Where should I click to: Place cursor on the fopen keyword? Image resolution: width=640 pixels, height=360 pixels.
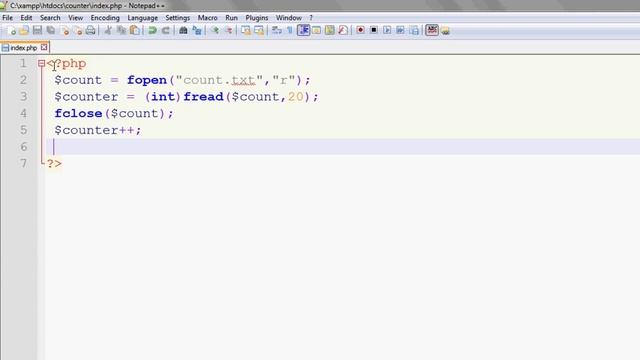click(x=147, y=80)
